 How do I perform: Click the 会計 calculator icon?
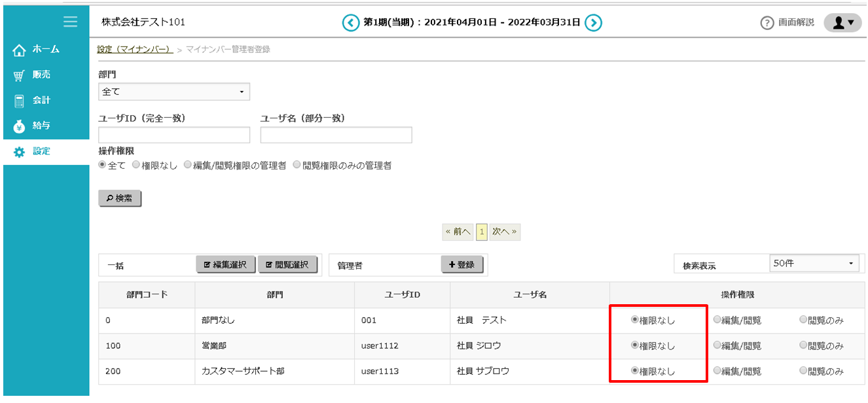click(x=19, y=101)
